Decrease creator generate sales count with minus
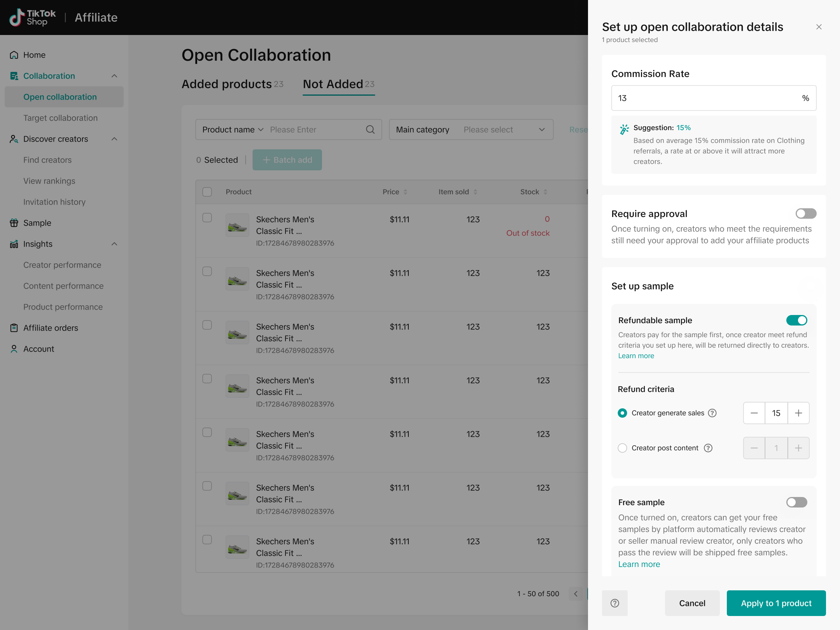 point(754,413)
